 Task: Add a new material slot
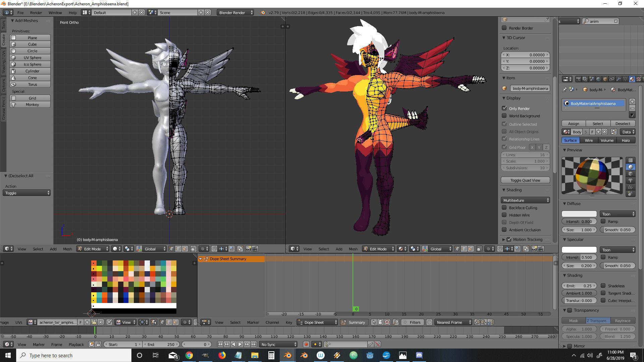pos(632,102)
